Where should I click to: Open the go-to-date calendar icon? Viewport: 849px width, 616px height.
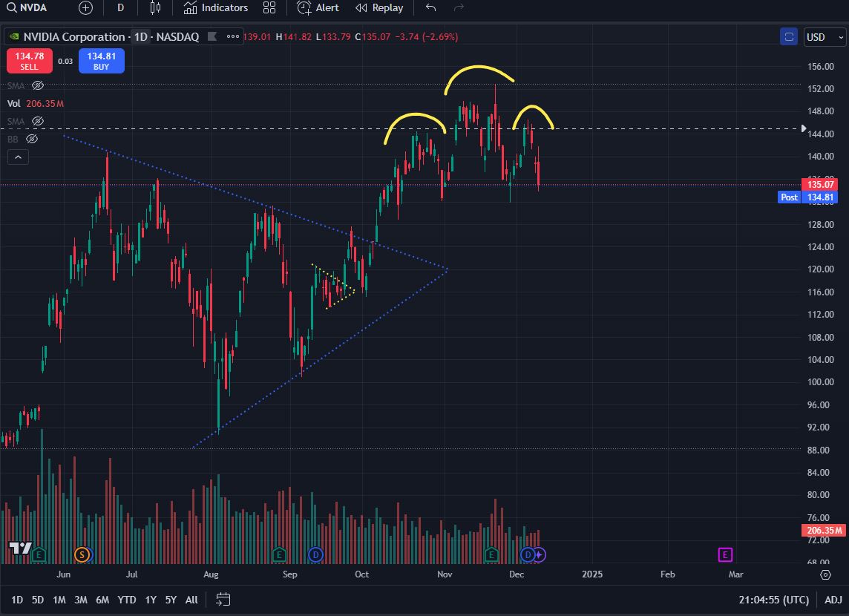[x=223, y=599]
